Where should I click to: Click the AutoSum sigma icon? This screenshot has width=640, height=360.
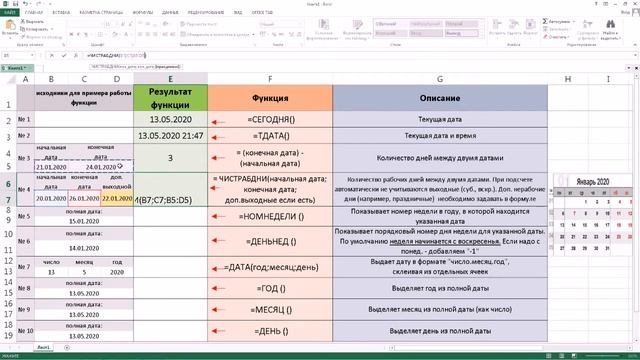point(545,21)
